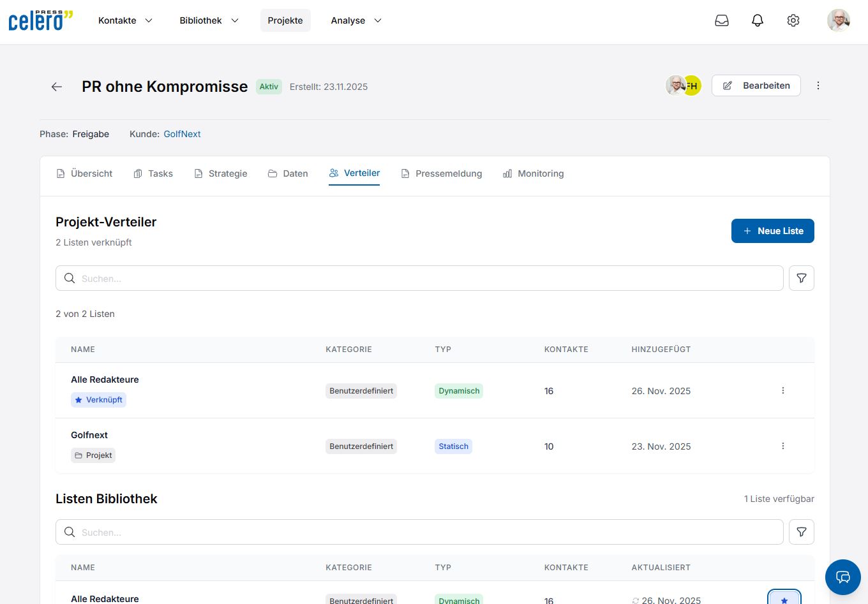Click the Bearbeiten button
The height and width of the screenshot is (604, 868).
click(756, 85)
